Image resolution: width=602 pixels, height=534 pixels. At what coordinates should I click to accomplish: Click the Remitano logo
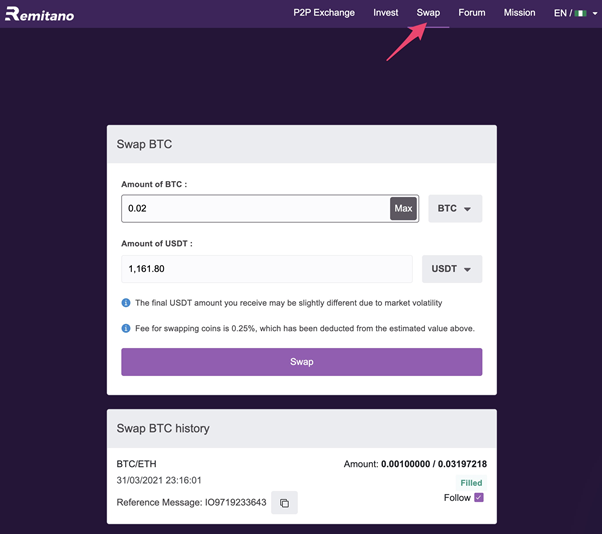click(x=40, y=14)
